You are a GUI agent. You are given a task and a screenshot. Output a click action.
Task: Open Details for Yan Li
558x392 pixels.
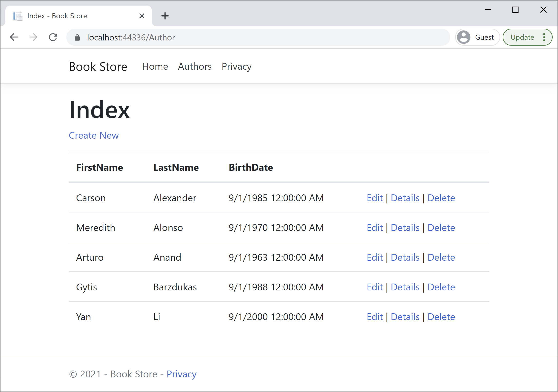405,317
